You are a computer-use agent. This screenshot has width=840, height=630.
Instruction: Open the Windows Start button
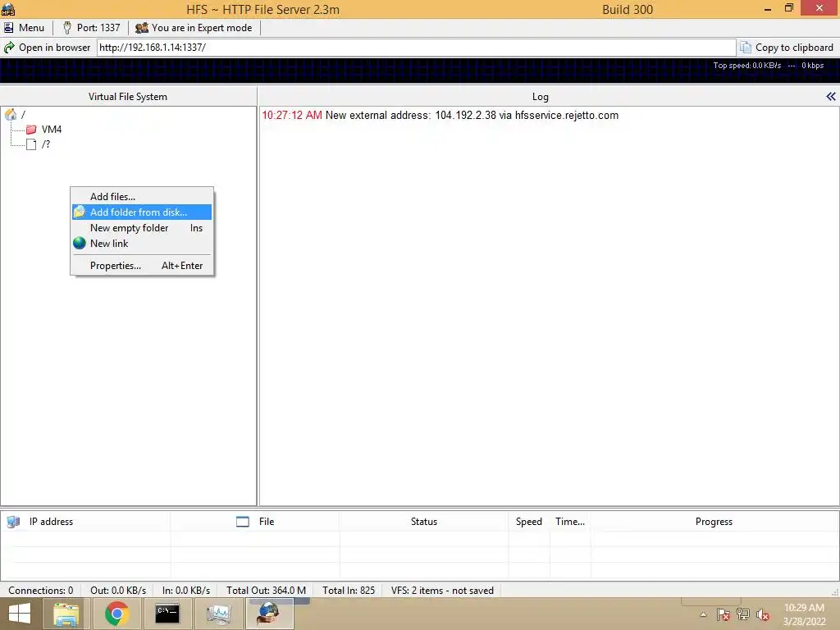click(x=20, y=614)
